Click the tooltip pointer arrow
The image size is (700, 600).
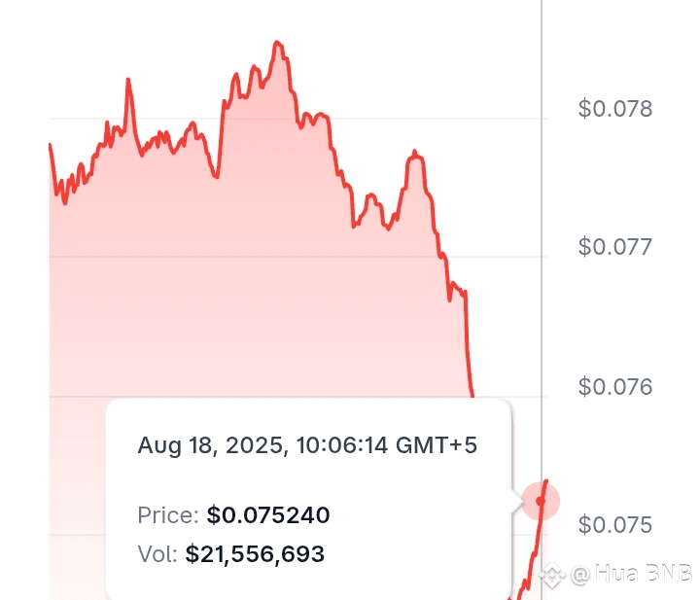coord(518,501)
